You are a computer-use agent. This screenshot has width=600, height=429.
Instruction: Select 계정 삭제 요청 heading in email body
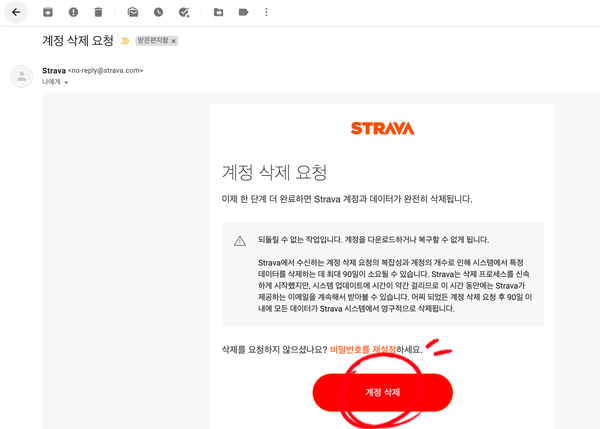(x=274, y=173)
